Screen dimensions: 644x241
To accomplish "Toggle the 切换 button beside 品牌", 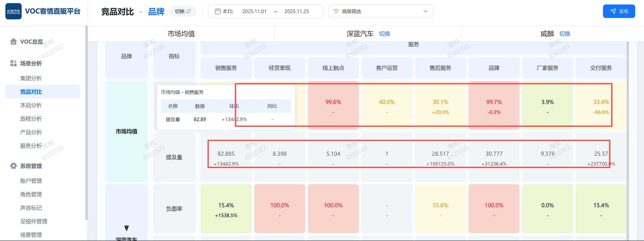I will click(x=183, y=11).
